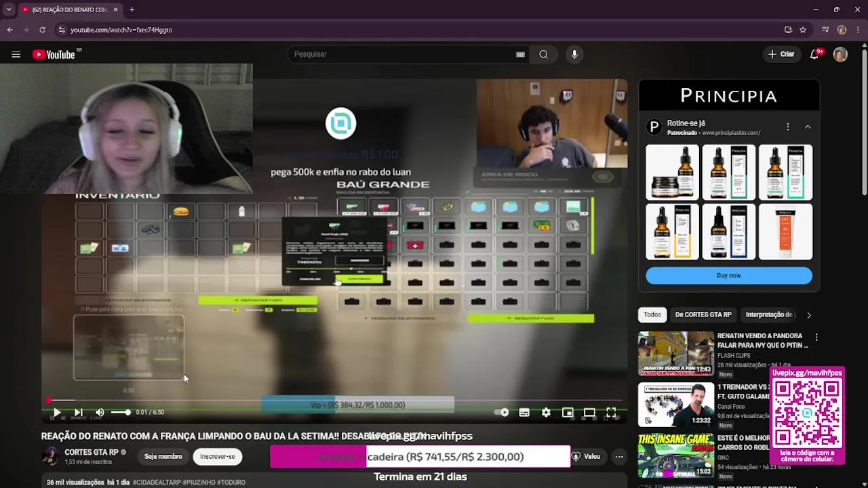This screenshot has height=488, width=868.
Task: Toggle the autoplay switch in the player
Action: 502,412
